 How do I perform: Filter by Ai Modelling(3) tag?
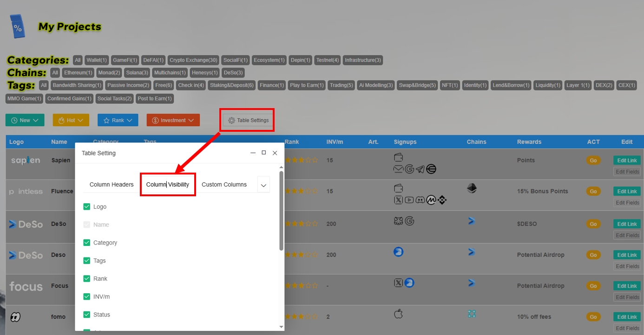click(376, 85)
